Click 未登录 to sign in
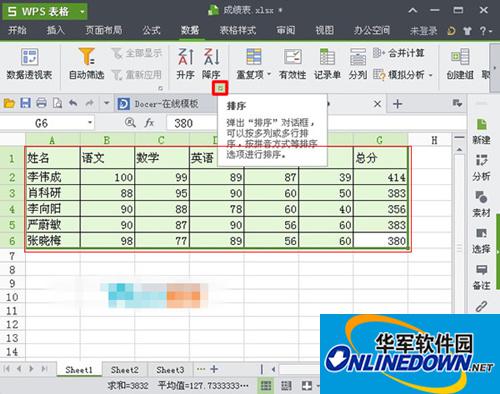 [x=423, y=31]
